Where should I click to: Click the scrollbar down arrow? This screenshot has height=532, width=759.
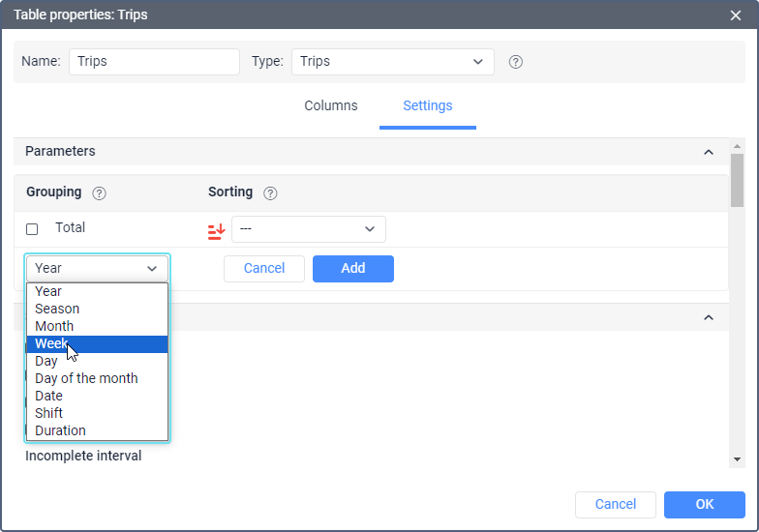pos(737,459)
